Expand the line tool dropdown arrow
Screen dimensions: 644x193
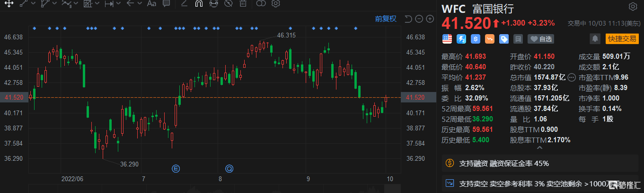coord(34,4)
